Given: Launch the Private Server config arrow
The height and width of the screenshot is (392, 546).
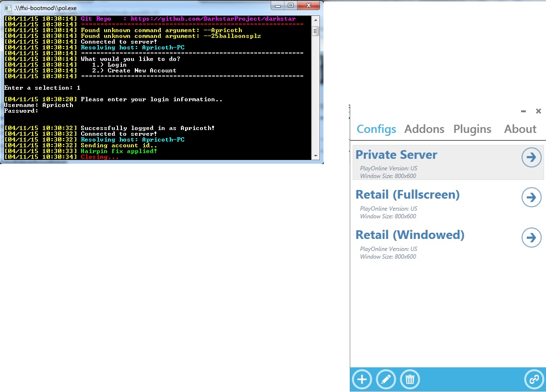Looking at the screenshot, I should click(x=531, y=157).
